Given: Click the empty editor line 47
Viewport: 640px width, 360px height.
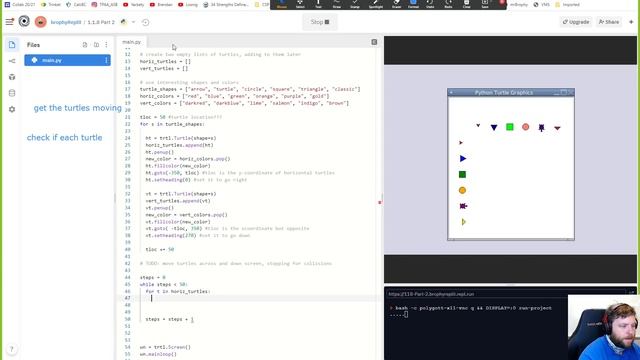Looking at the screenshot, I should [257, 298].
